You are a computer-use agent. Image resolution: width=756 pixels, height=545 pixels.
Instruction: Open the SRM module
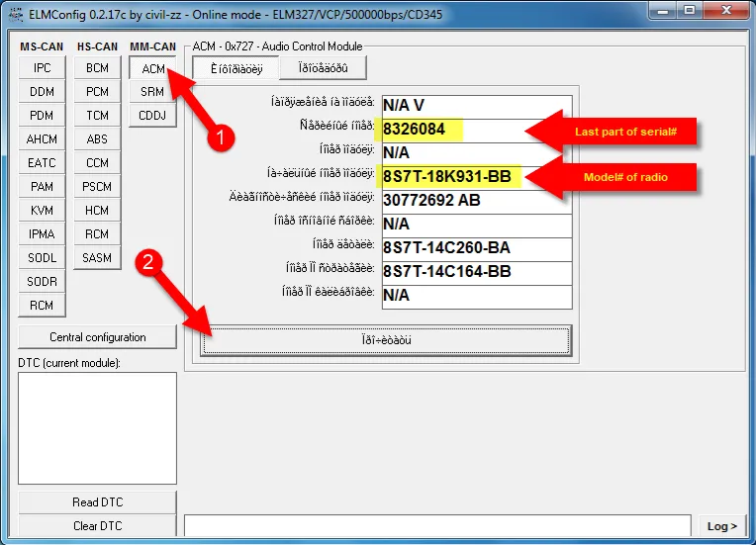point(152,92)
